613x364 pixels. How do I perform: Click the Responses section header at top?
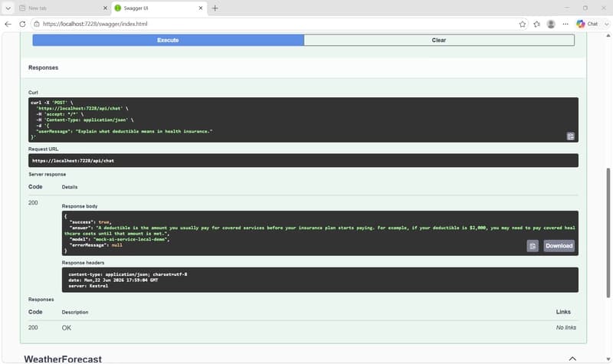click(43, 67)
